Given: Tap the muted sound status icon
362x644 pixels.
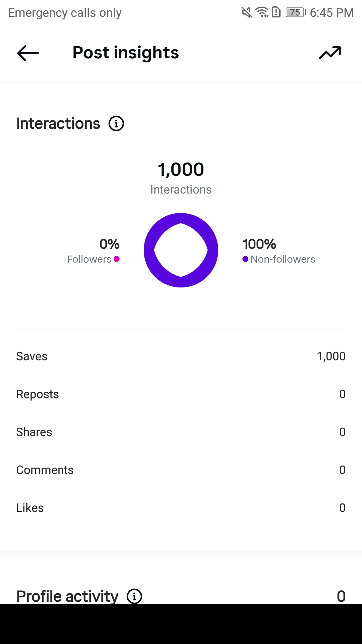Looking at the screenshot, I should click(x=247, y=12).
